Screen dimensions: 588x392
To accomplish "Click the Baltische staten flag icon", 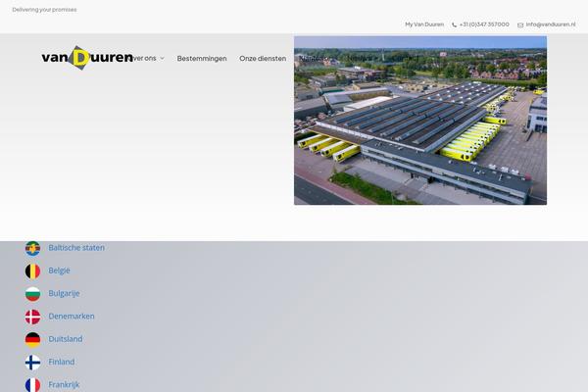I will 32,248.
